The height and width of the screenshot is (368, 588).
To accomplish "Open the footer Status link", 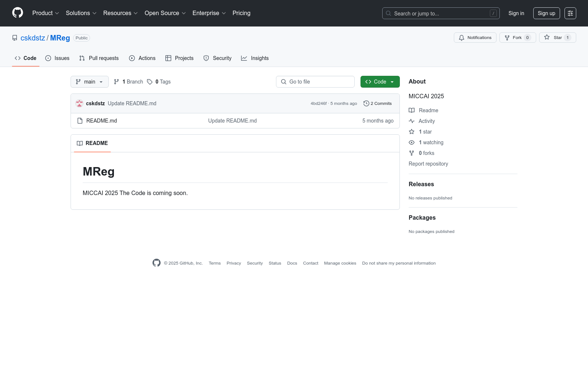I will click(x=275, y=263).
